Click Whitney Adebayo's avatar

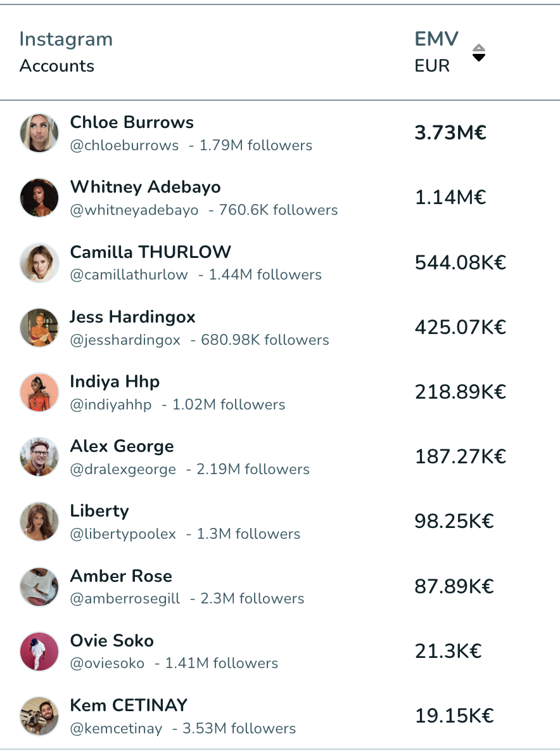pyautogui.click(x=39, y=198)
